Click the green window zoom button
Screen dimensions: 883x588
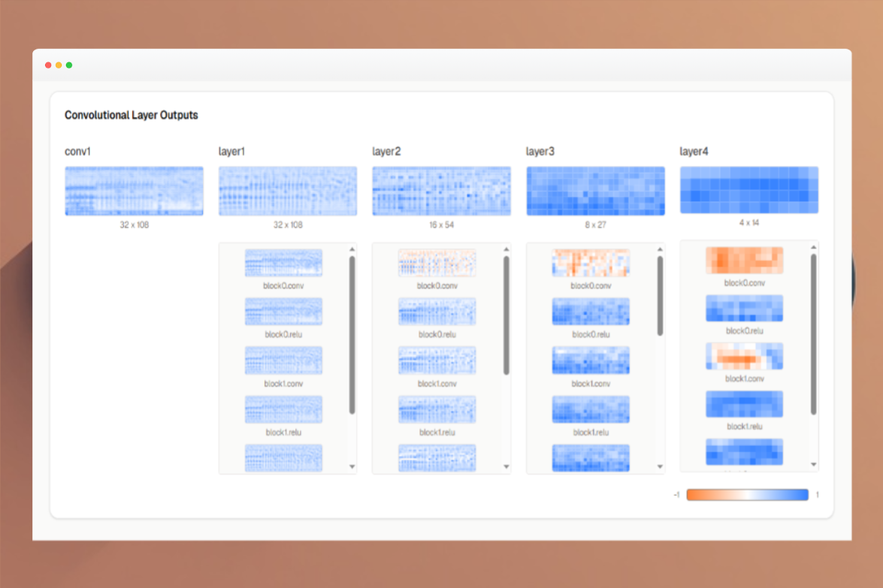coord(69,65)
